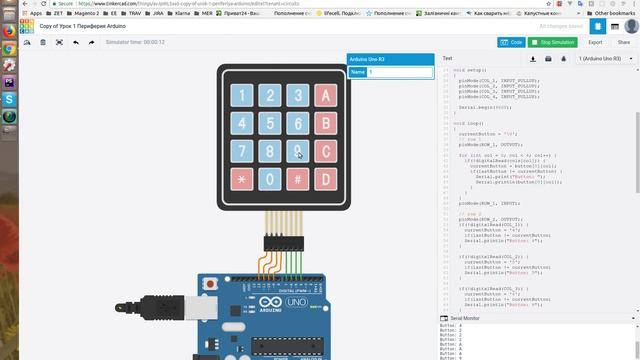640x360 pixels.
Task: Open the circuit view icon button
Action: point(598,27)
